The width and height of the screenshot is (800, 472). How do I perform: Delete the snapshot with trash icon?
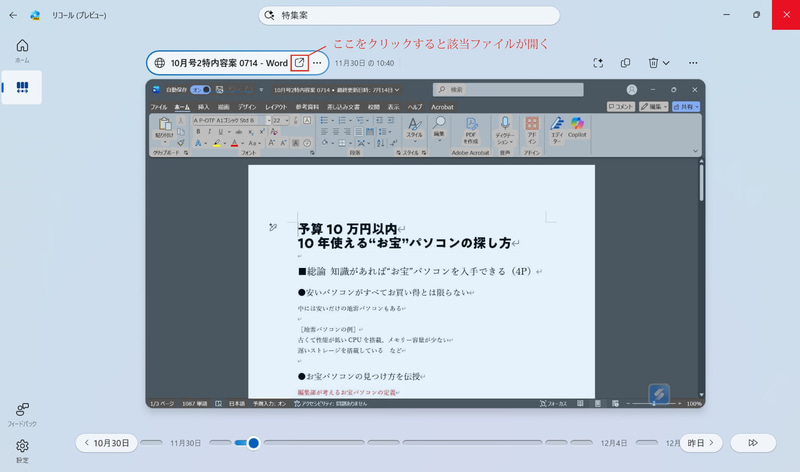653,63
